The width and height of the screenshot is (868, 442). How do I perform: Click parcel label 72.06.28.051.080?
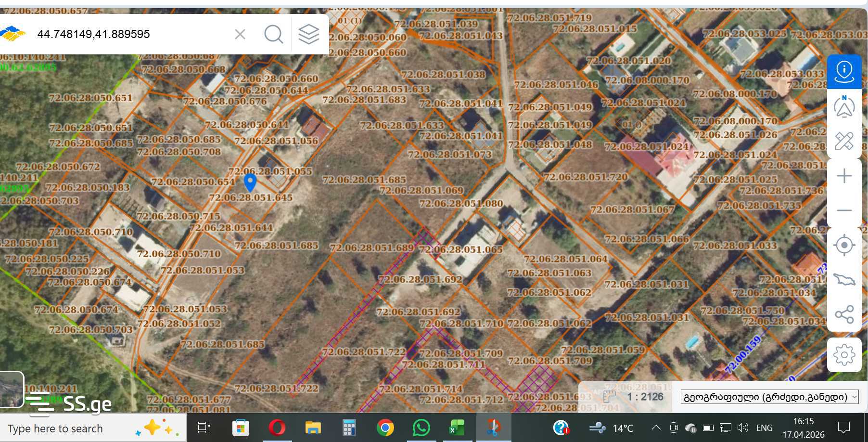coord(460,204)
